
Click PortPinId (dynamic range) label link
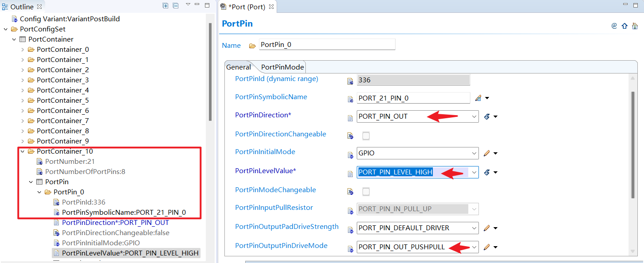(277, 79)
